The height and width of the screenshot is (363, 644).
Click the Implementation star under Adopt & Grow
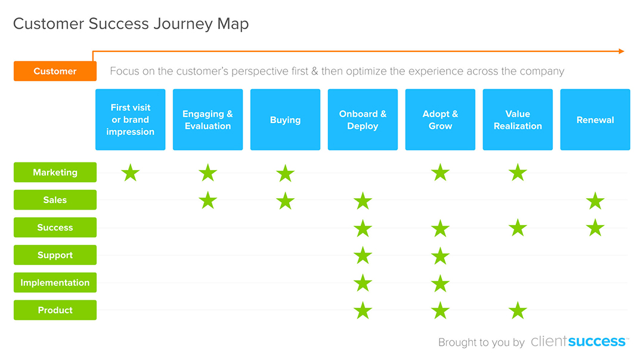[x=440, y=283]
